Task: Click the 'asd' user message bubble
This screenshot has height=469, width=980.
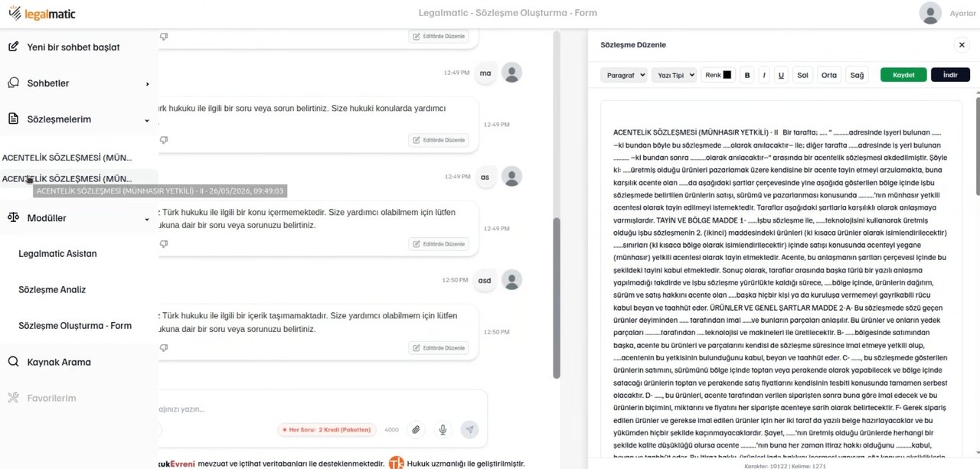Action: pos(485,280)
